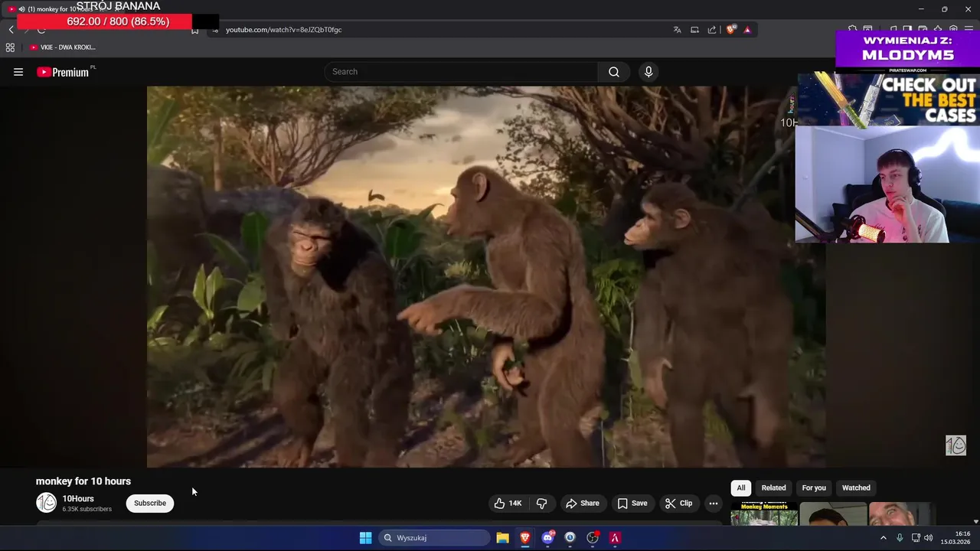Viewport: 980px width, 551px height.
Task: Open more actions three-dot menu
Action: [x=714, y=503]
